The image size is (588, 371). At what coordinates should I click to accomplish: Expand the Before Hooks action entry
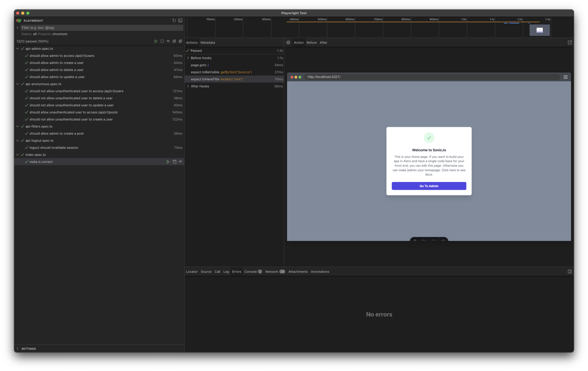coord(188,58)
